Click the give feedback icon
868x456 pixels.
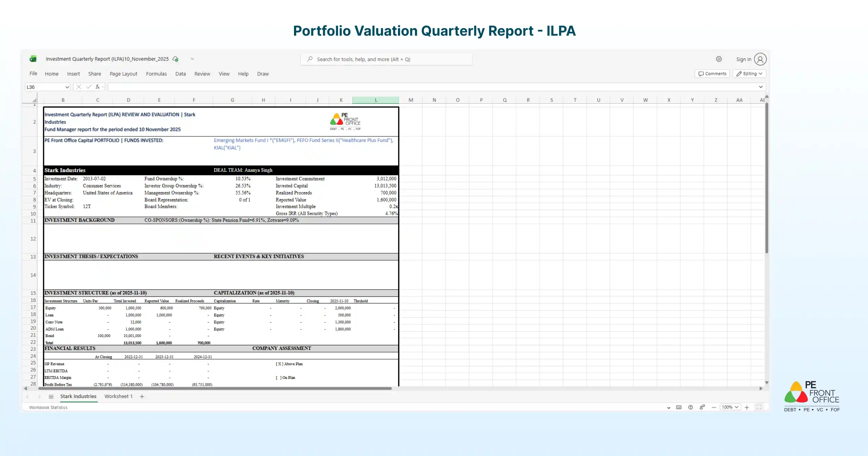tap(702, 407)
